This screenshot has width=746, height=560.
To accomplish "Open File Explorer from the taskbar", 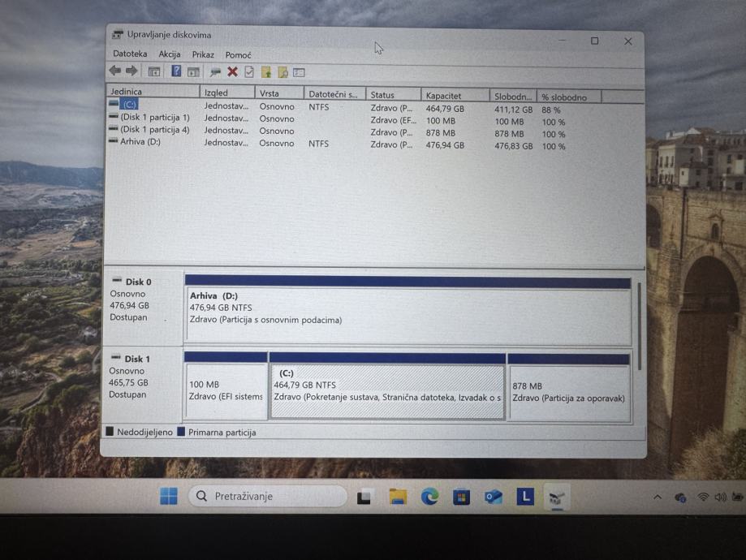I will click(398, 497).
